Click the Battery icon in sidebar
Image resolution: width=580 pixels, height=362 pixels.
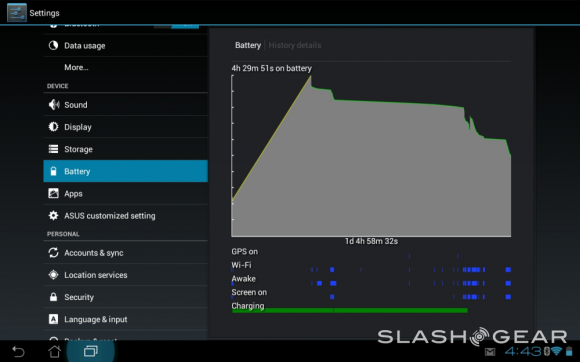(x=53, y=171)
